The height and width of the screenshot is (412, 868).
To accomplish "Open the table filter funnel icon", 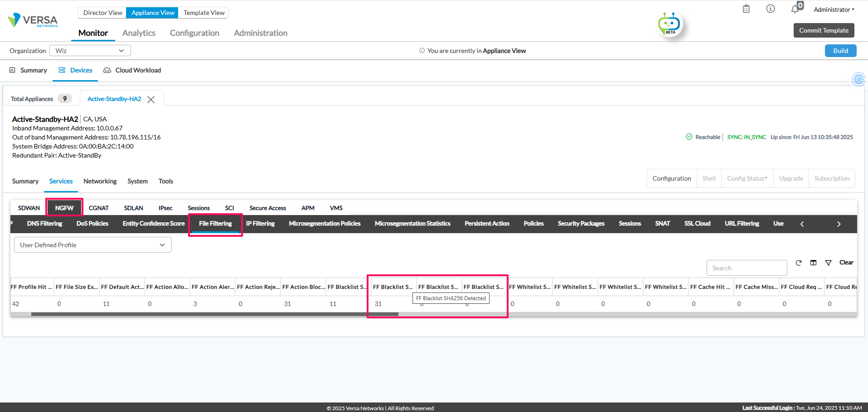I will point(828,263).
